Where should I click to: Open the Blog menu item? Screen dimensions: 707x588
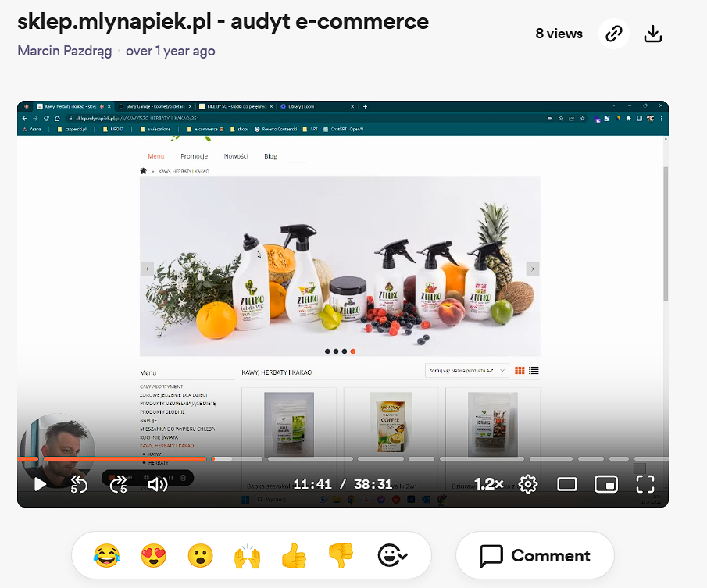(270, 156)
